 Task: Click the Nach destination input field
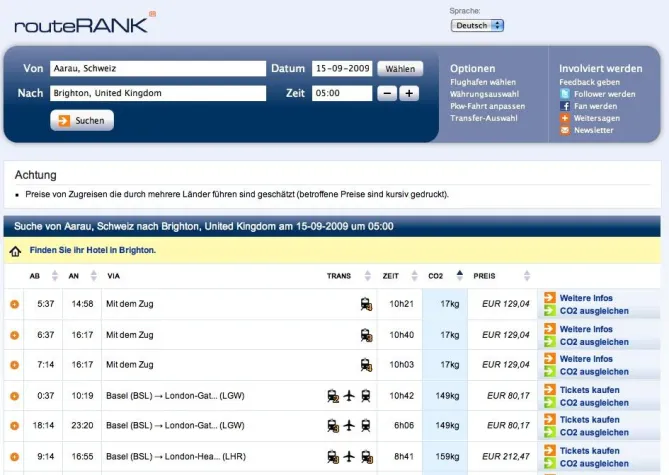click(x=157, y=93)
